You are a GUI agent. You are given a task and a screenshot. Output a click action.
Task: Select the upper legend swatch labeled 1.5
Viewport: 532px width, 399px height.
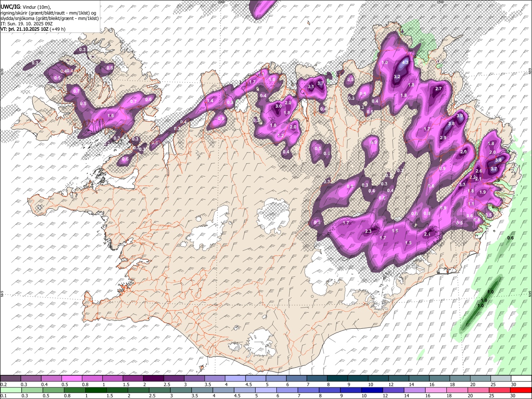133,378
